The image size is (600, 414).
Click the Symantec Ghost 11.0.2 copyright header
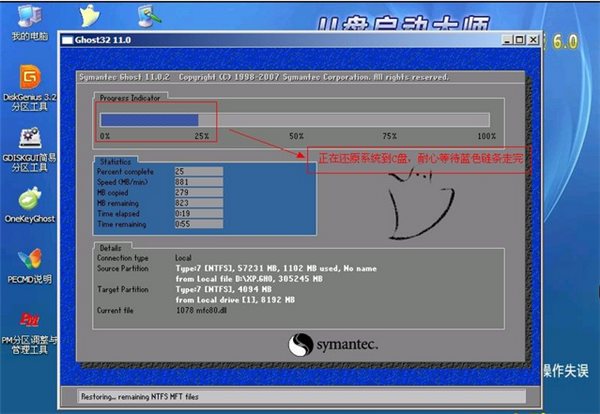[264, 77]
